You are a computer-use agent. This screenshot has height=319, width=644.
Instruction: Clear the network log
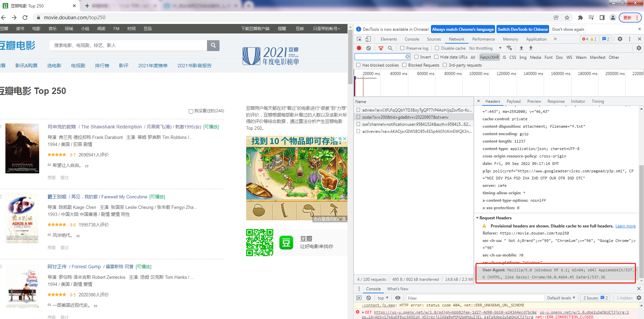click(369, 48)
